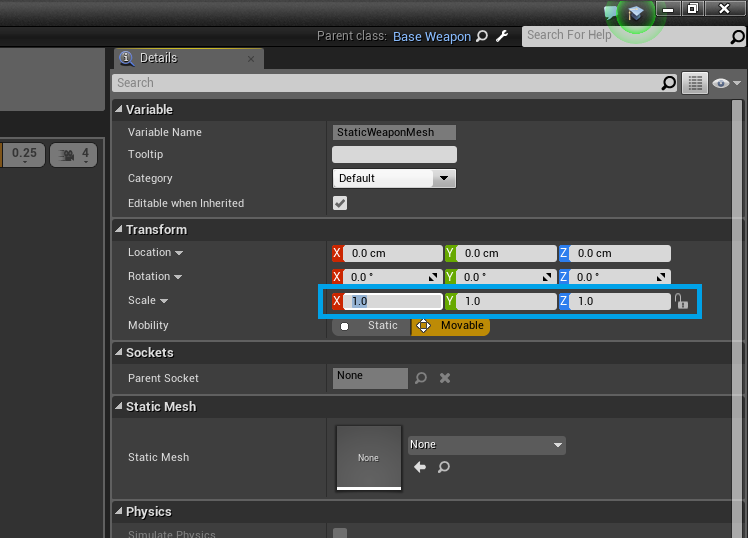Image resolution: width=748 pixels, height=538 pixels.
Task: Click the Variable Name StaticWeaponMesh field
Action: (394, 133)
